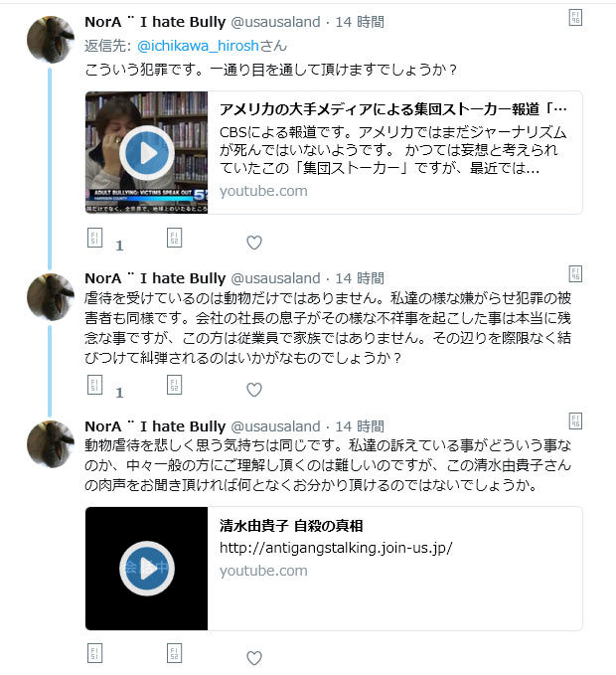Open more options menu on second tweet
Viewport: 616px width, 675px height.
(x=575, y=273)
